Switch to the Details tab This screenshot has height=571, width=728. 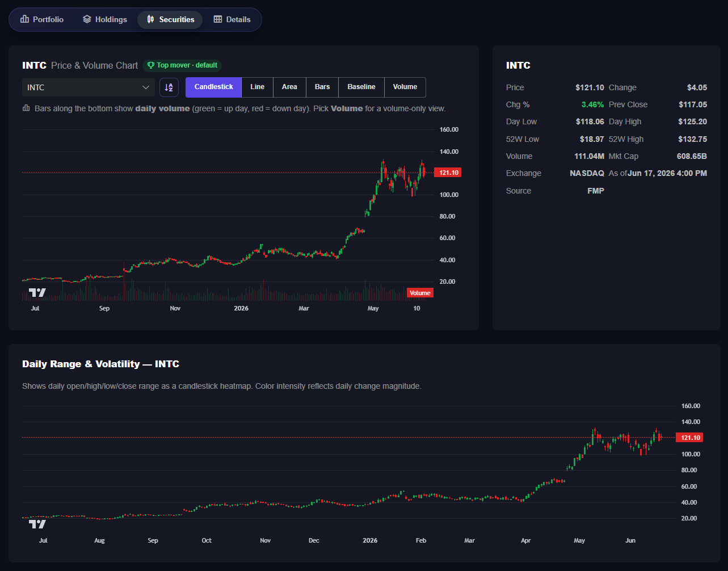click(232, 19)
